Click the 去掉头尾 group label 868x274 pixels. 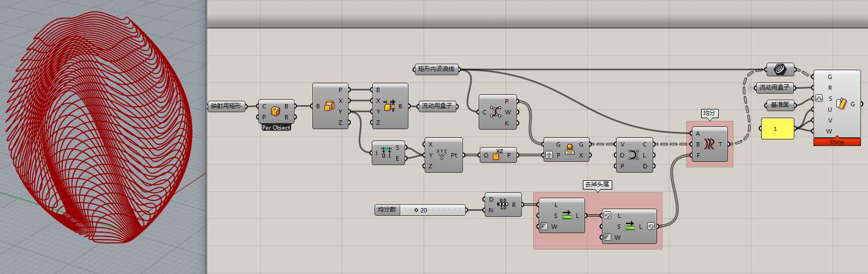click(x=597, y=185)
